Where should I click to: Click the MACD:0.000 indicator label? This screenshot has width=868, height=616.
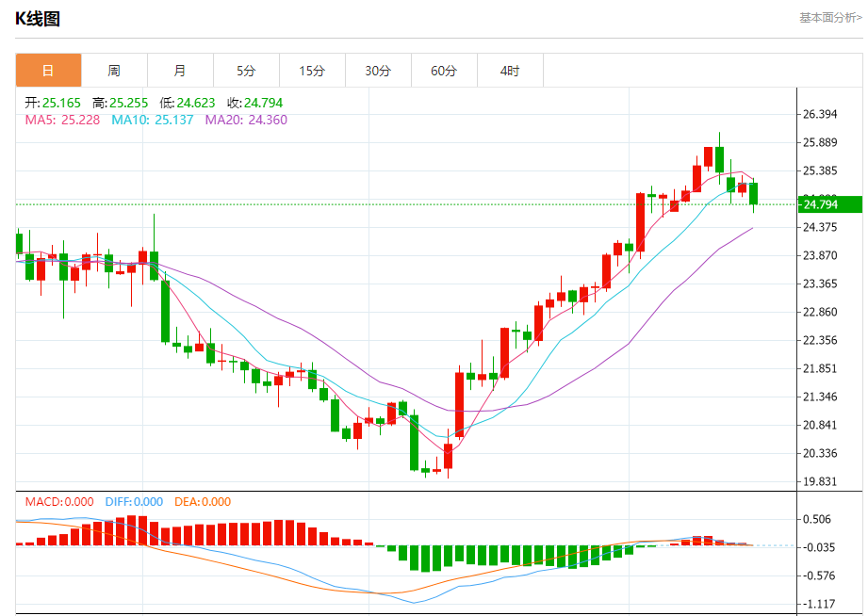[x=59, y=502]
